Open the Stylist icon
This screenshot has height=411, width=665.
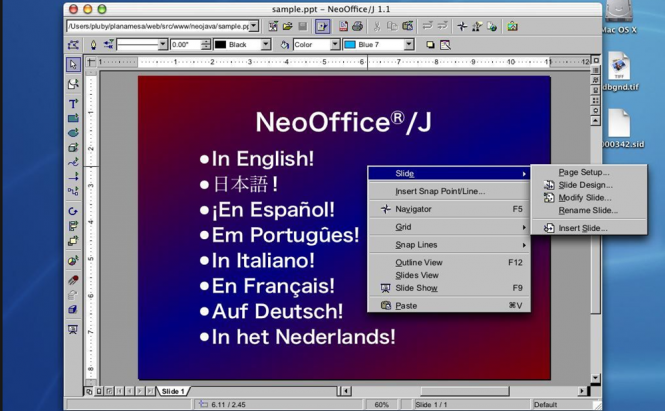(x=477, y=26)
